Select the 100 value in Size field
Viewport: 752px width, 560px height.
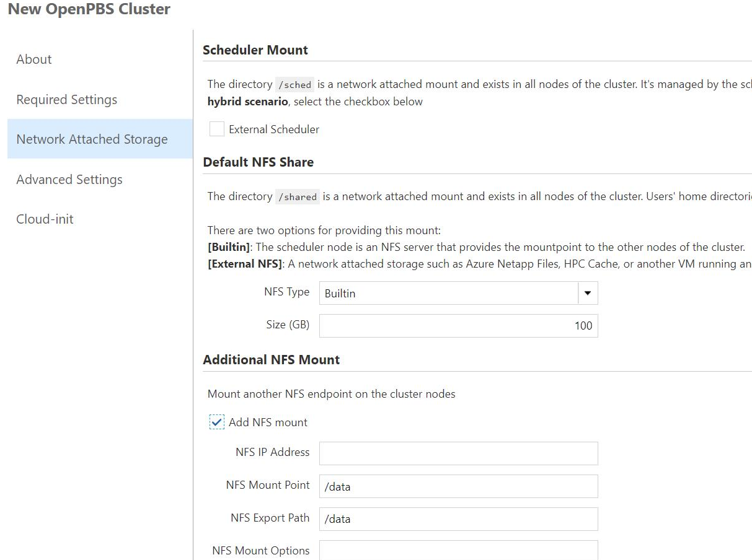583,325
